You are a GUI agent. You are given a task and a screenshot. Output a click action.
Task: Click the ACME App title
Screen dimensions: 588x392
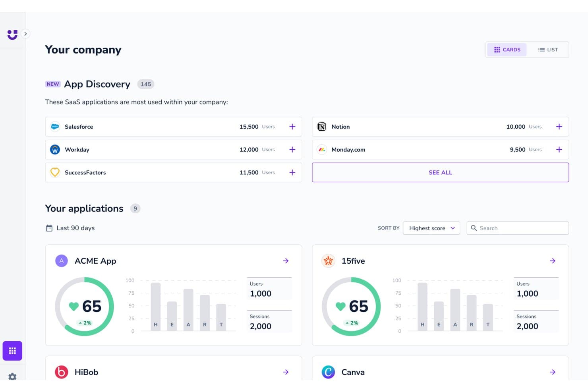(95, 261)
